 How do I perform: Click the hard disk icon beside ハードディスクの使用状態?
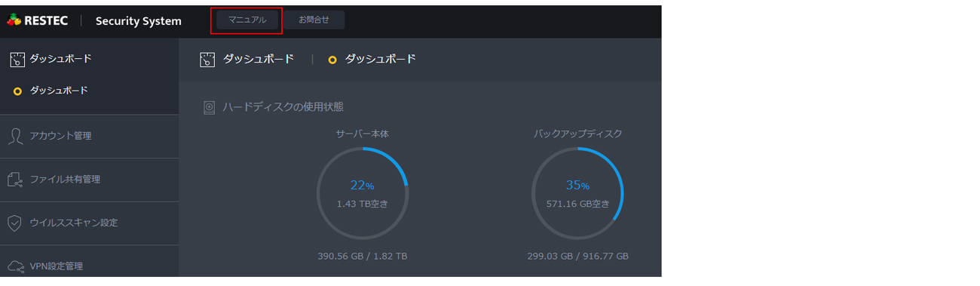[x=210, y=108]
